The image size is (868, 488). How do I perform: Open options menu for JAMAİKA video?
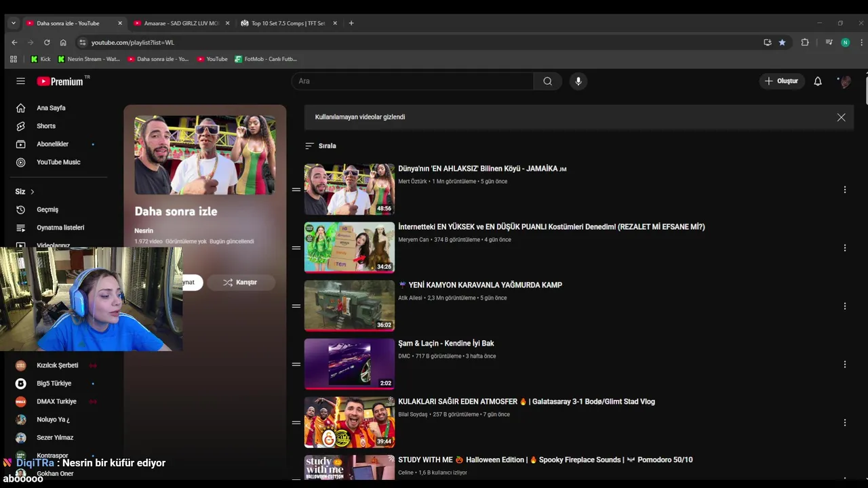[x=845, y=190]
